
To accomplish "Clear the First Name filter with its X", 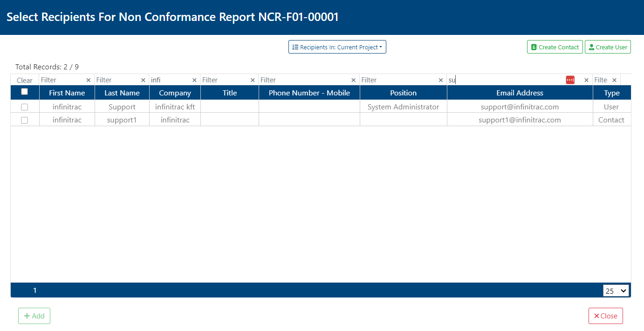I will click(89, 80).
